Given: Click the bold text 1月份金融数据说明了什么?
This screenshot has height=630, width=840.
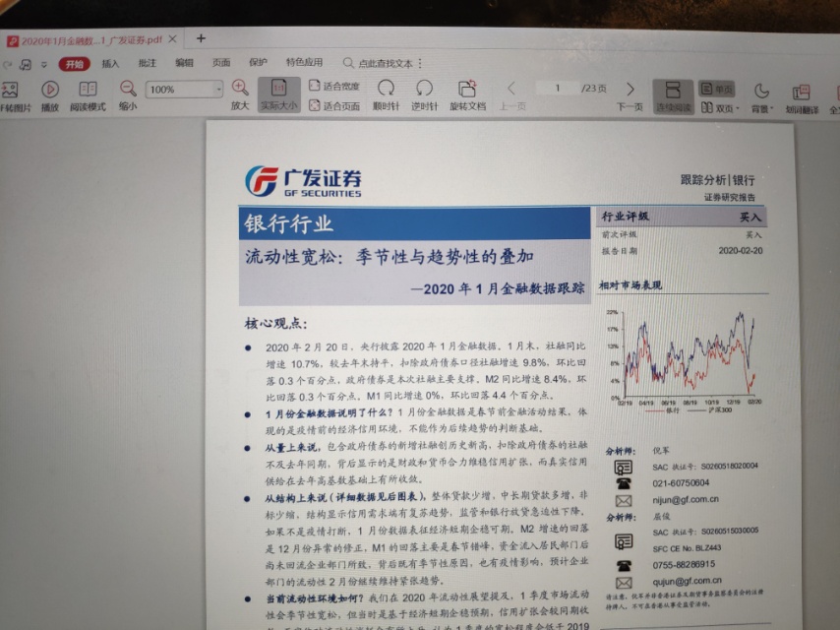Looking at the screenshot, I should coord(329,413).
